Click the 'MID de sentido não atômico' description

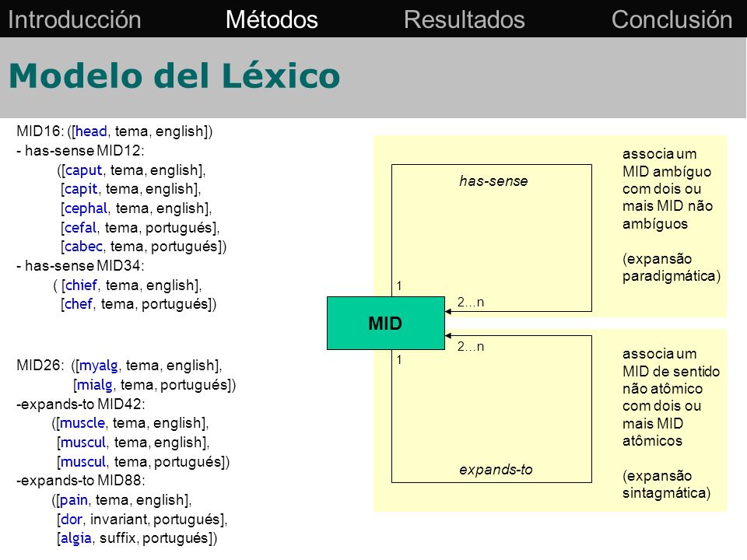click(x=671, y=397)
